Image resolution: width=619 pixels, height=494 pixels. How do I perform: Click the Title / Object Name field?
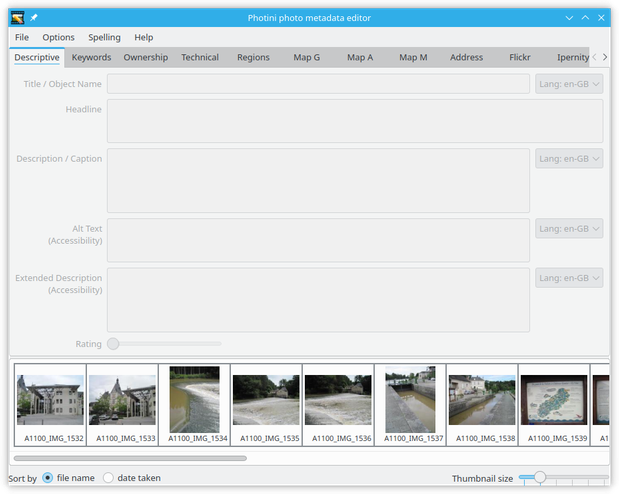tap(318, 84)
